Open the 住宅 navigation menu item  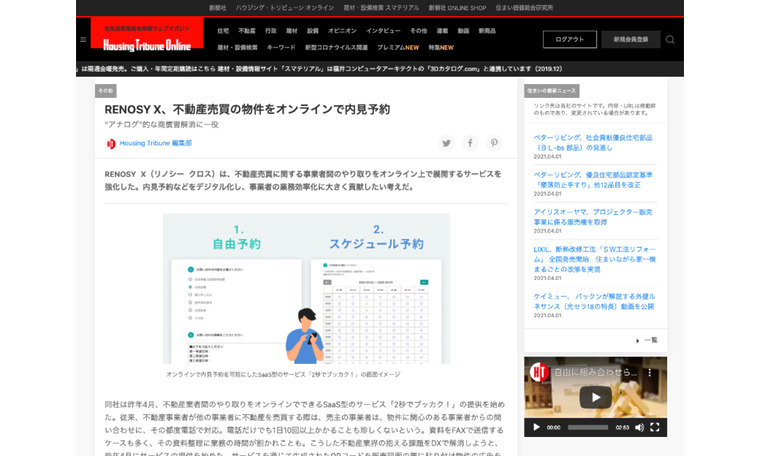[223, 31]
